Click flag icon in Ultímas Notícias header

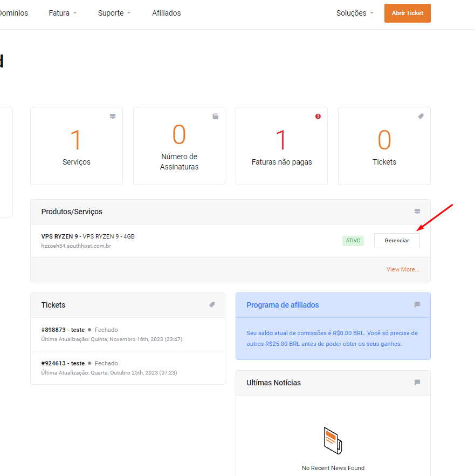(x=417, y=383)
